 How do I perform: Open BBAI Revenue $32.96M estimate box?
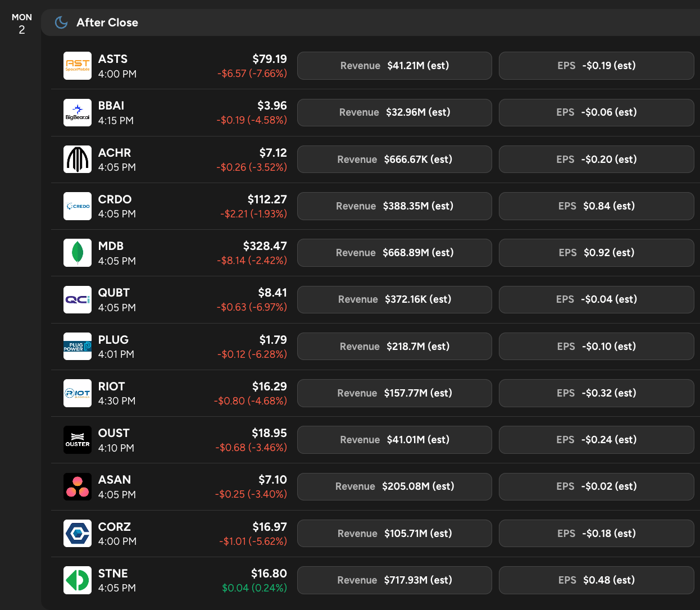pyautogui.click(x=394, y=112)
